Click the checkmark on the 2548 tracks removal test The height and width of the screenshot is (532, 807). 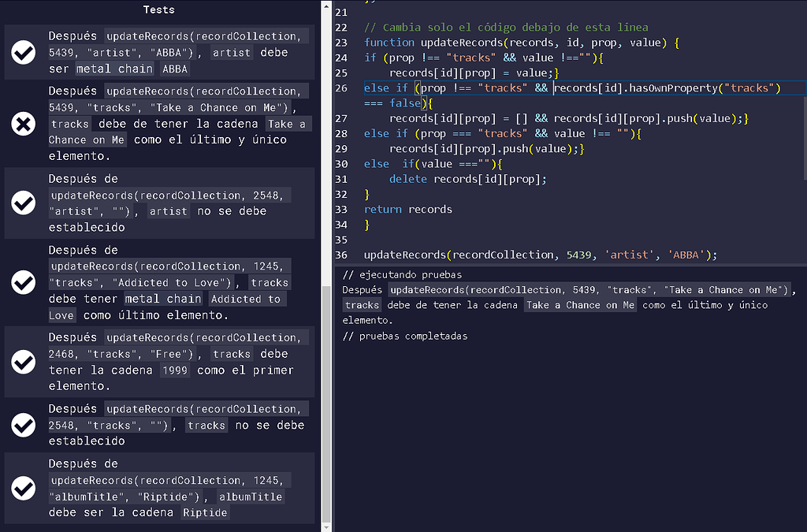tap(23, 425)
